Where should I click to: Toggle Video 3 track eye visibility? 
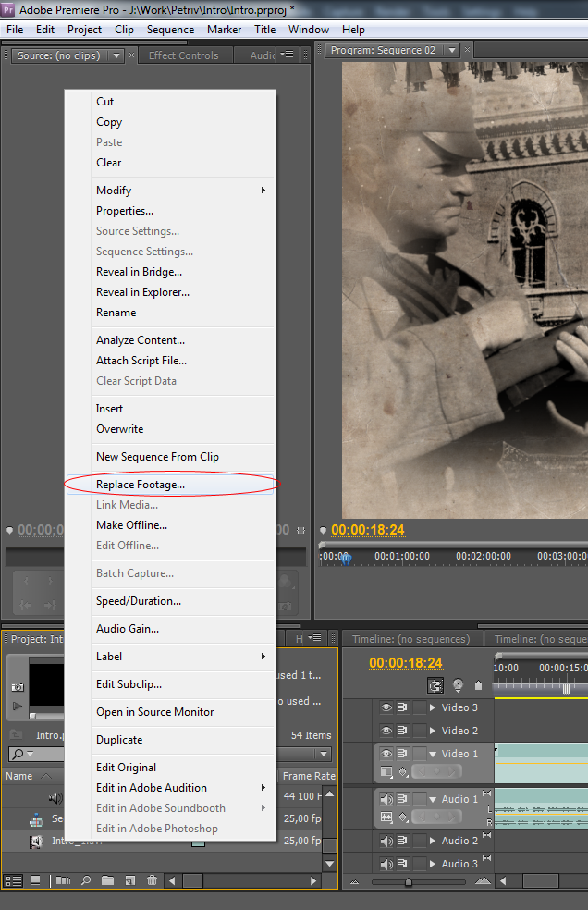coord(386,707)
